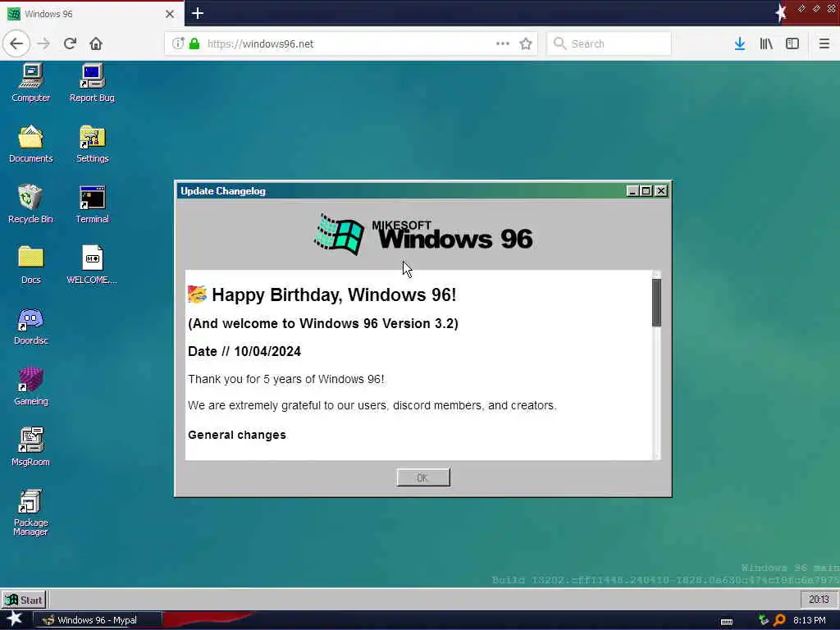Bookmark this page with the star

pos(526,43)
